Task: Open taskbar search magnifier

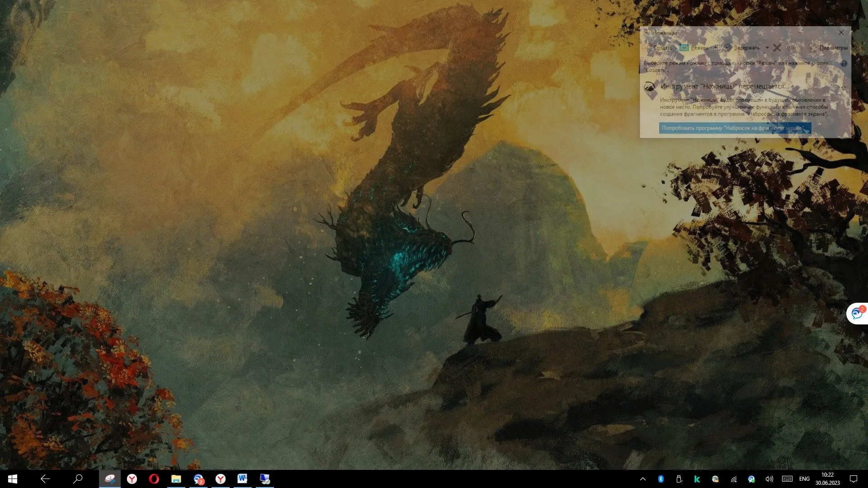Action: pyautogui.click(x=78, y=479)
